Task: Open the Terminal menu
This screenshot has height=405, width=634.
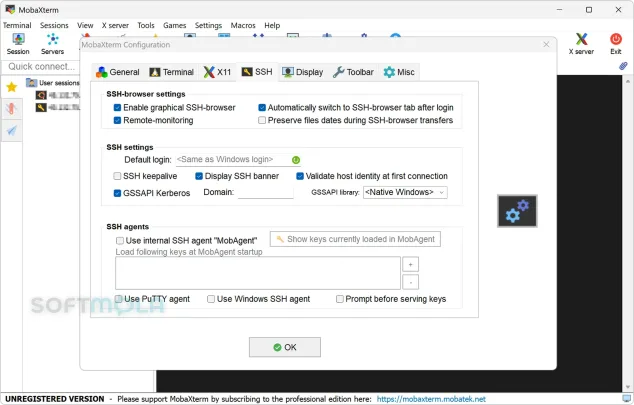Action: click(x=17, y=25)
